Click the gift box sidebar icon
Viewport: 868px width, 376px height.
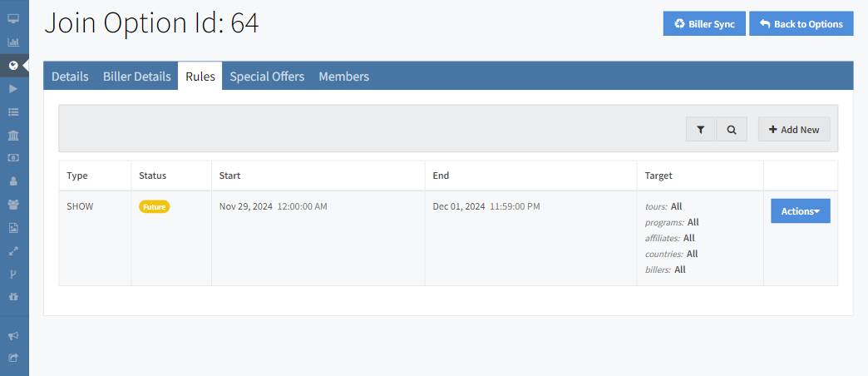click(13, 296)
